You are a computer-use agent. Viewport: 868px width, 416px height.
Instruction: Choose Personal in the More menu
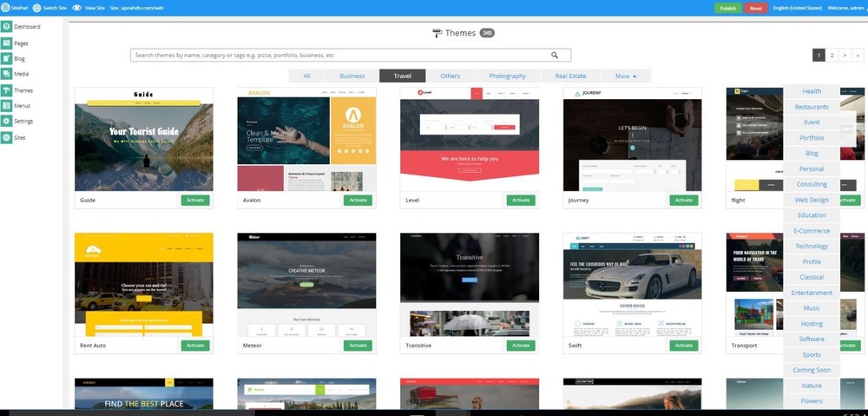click(812, 169)
